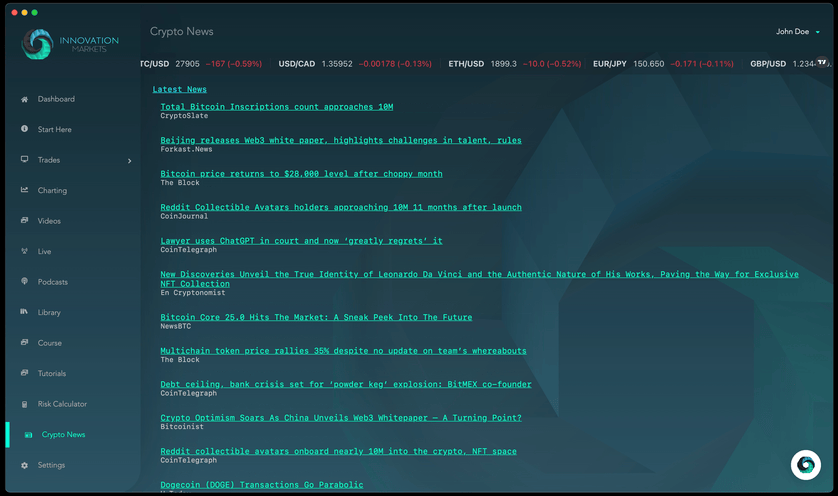Expand the Trades submenu chevron
Screen dimensions: 838x496
click(x=129, y=160)
